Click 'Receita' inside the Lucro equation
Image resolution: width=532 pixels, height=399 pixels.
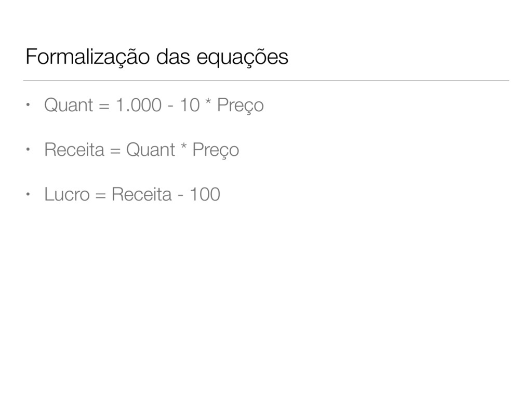[141, 194]
